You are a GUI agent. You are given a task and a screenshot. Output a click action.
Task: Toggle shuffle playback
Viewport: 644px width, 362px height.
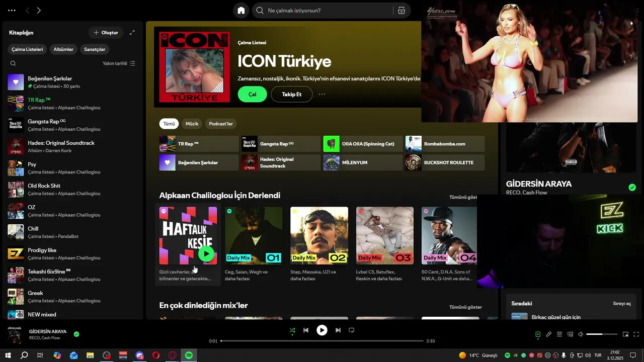pyautogui.click(x=292, y=330)
